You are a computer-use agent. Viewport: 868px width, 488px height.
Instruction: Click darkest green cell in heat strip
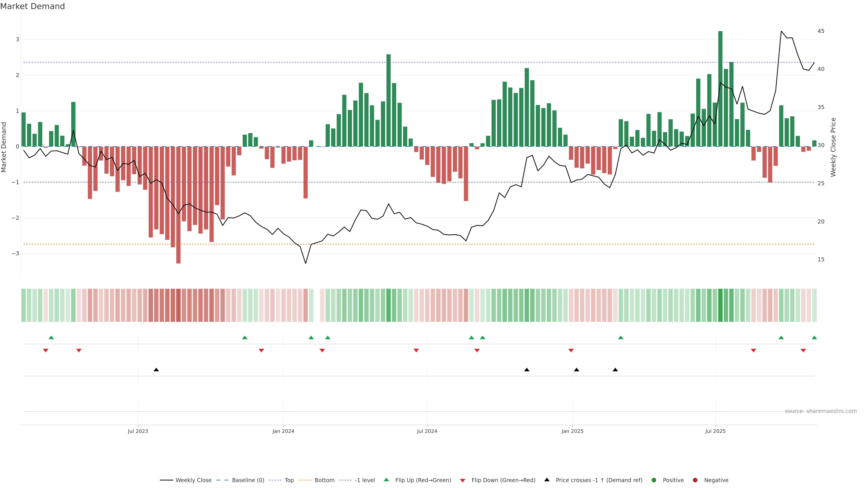coord(720,305)
